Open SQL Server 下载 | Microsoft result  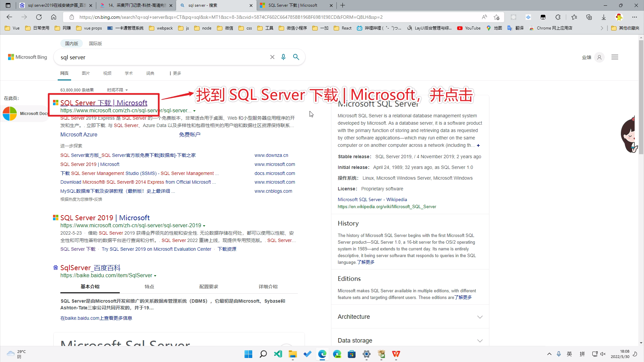104,103
